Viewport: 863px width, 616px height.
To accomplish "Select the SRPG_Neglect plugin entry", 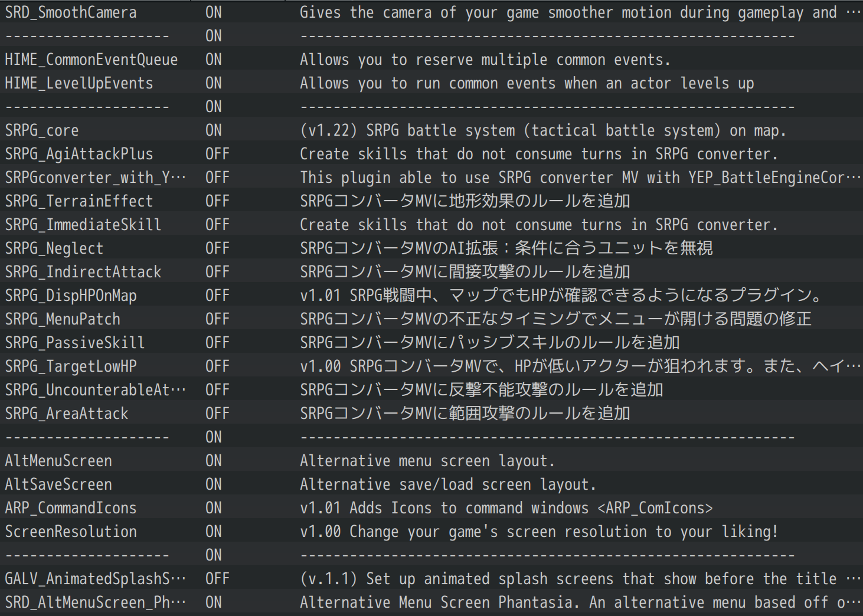I will tap(431, 248).
